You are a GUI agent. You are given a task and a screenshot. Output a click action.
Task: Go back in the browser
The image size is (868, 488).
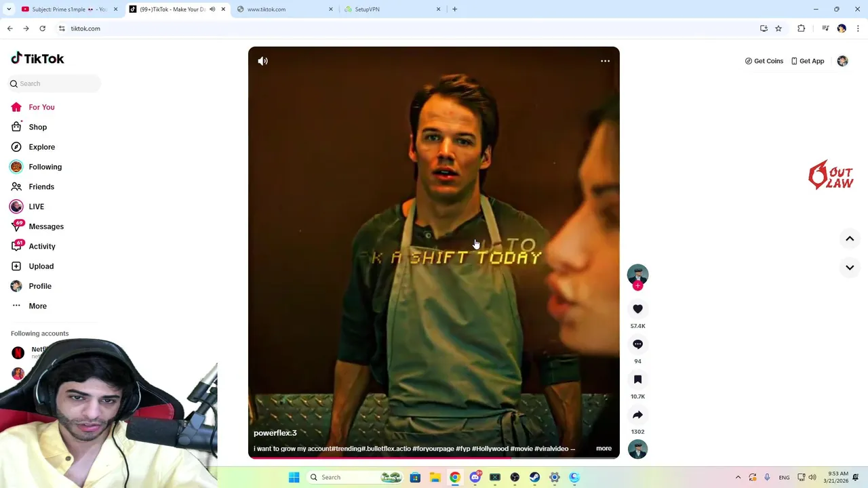tap(9, 28)
